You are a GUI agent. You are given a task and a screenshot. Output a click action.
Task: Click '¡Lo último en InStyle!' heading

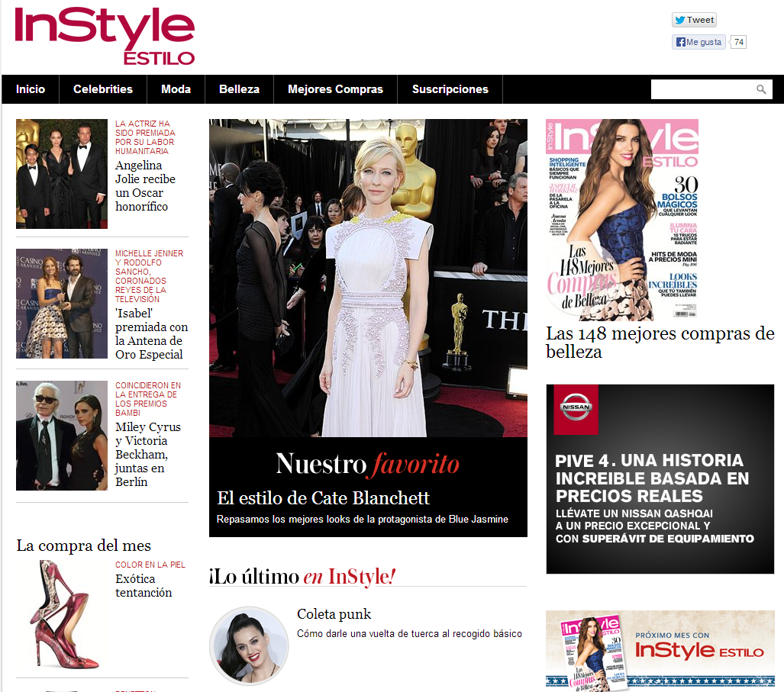(x=302, y=577)
